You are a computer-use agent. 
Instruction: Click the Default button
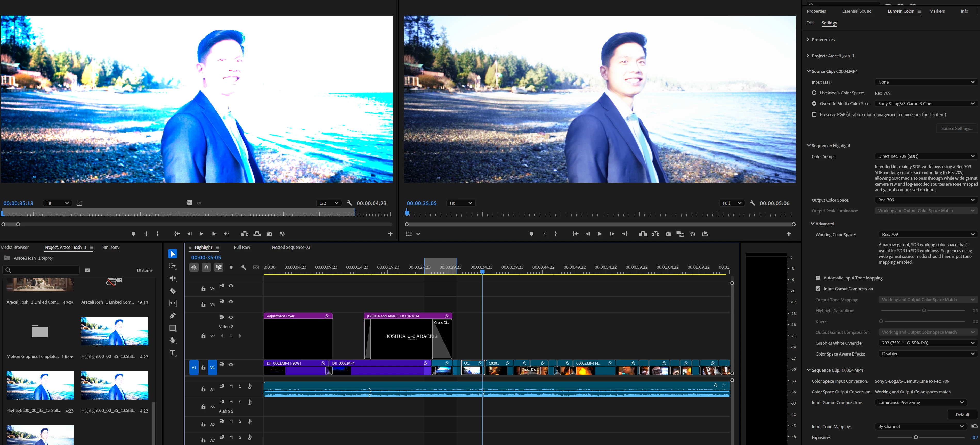coord(962,415)
